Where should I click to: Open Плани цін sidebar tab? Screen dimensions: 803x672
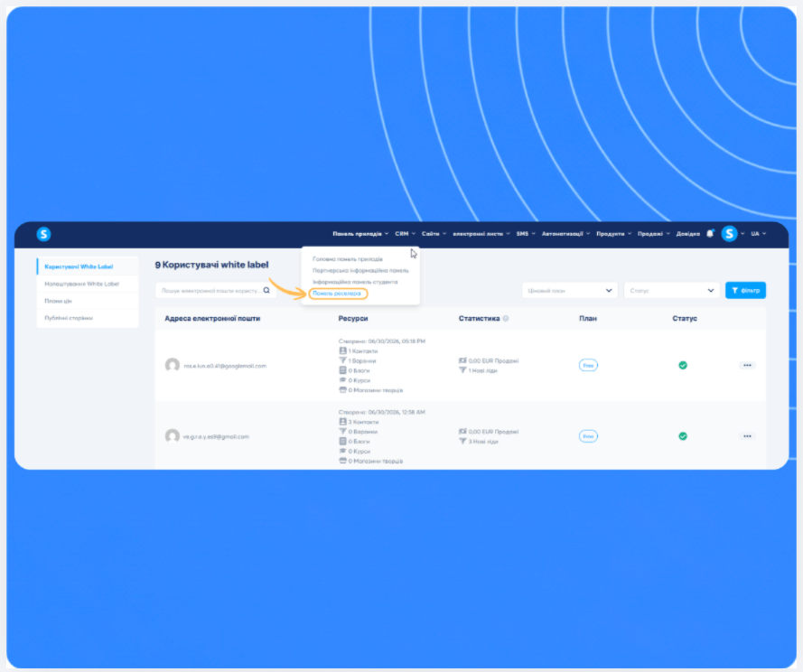click(x=88, y=301)
